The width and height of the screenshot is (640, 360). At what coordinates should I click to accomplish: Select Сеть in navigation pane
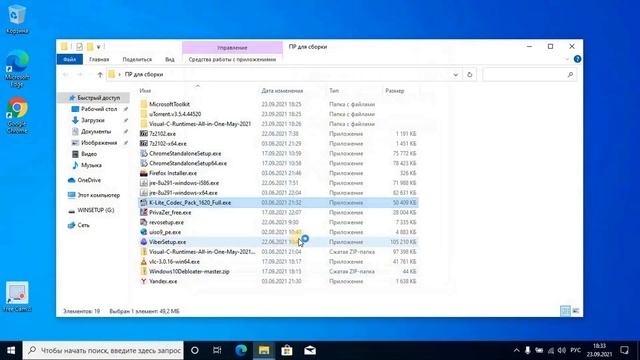point(83,225)
